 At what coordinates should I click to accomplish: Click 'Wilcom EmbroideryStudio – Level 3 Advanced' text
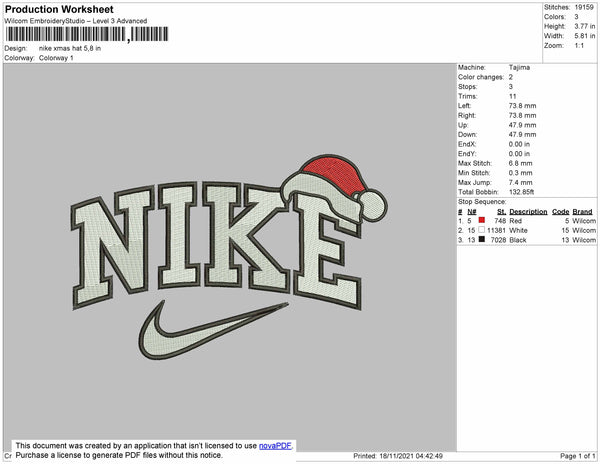click(76, 21)
